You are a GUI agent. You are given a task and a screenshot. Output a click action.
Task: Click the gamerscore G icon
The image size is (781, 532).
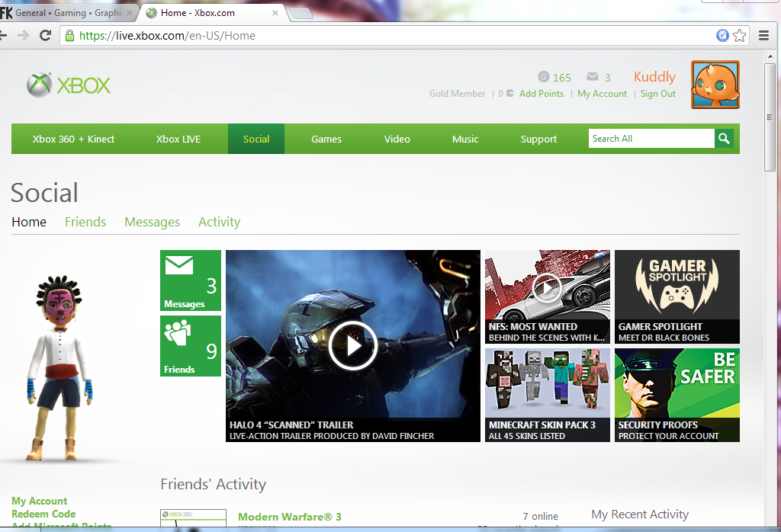click(x=543, y=77)
